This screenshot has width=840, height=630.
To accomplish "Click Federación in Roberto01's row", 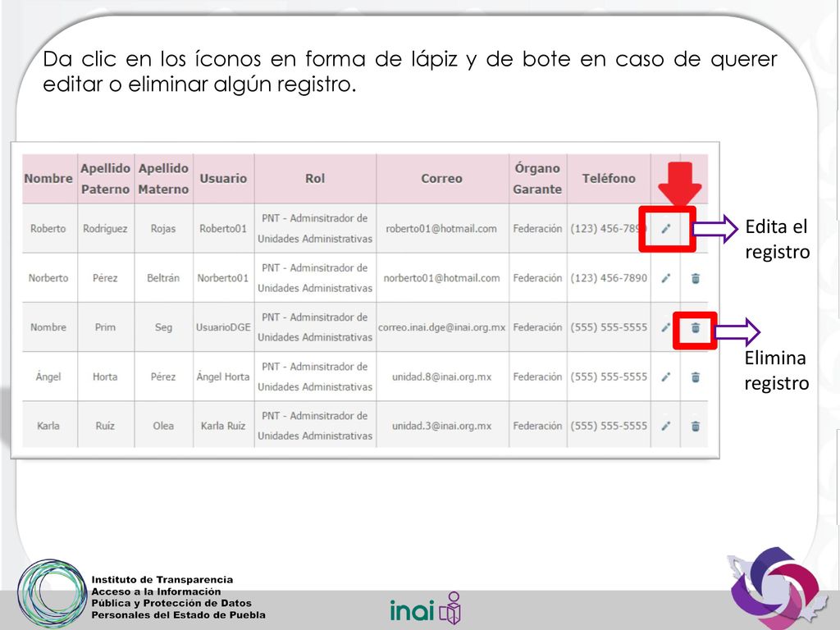I will (x=537, y=229).
